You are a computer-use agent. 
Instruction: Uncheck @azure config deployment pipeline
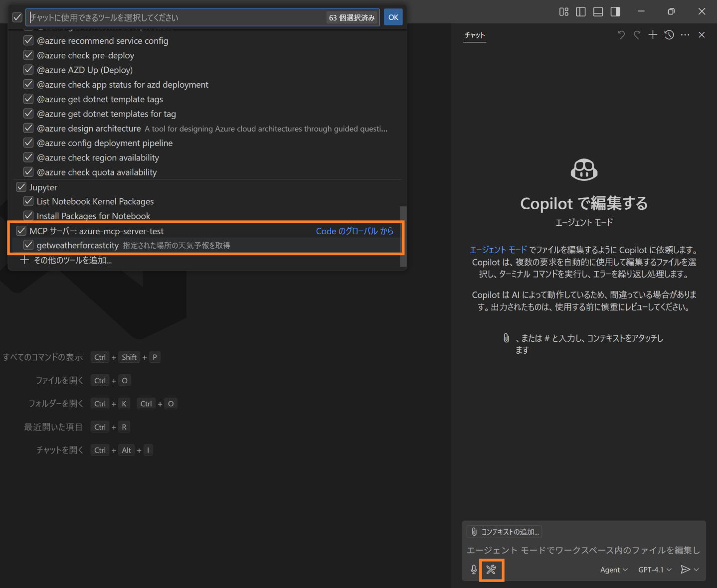(x=28, y=143)
